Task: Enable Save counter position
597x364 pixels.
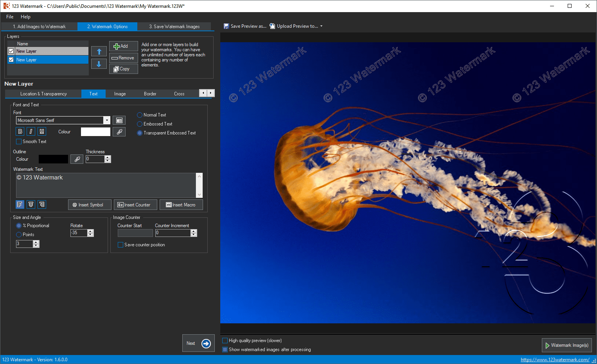Action: point(120,245)
